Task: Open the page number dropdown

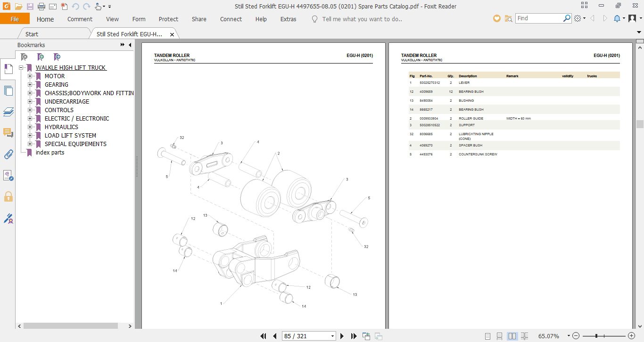Action: [x=333, y=336]
